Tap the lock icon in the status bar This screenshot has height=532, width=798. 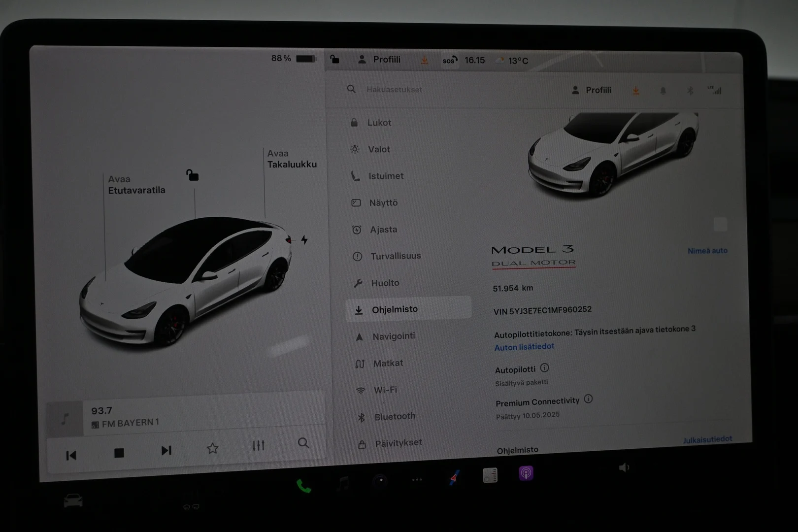334,60
